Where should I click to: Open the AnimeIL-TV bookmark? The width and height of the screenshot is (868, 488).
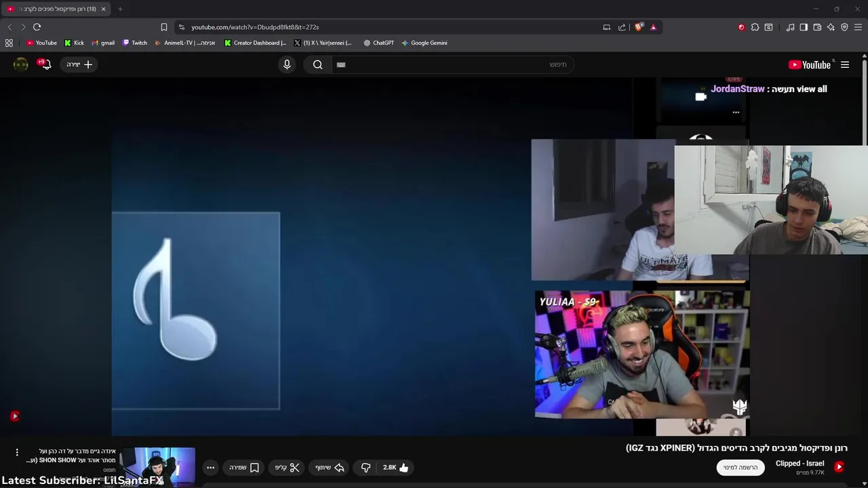(184, 43)
